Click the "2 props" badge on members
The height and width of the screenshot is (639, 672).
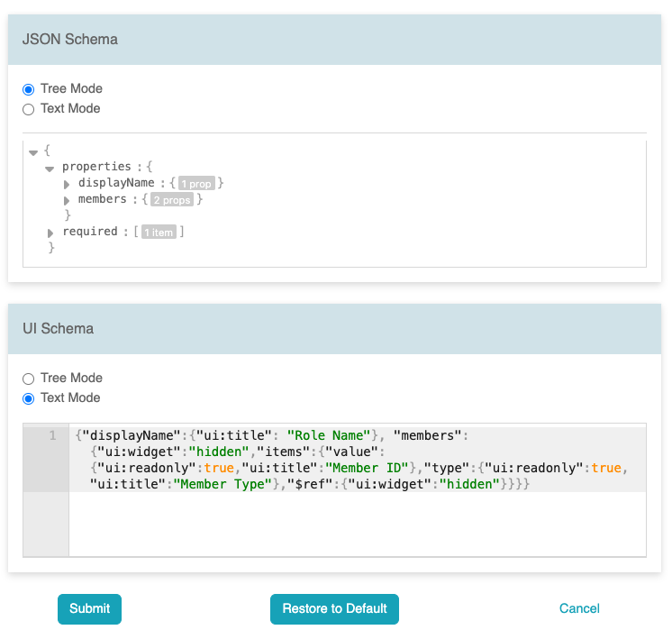coord(172,200)
